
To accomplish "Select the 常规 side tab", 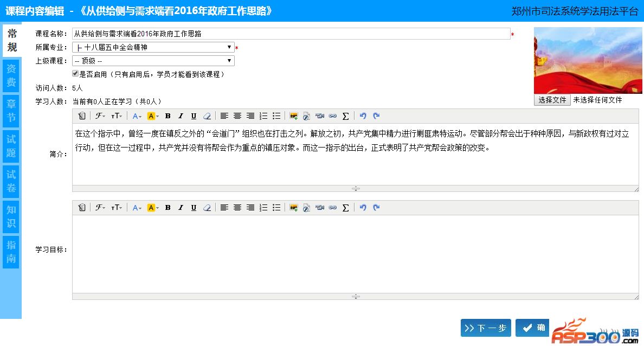I will pyautogui.click(x=12, y=40).
